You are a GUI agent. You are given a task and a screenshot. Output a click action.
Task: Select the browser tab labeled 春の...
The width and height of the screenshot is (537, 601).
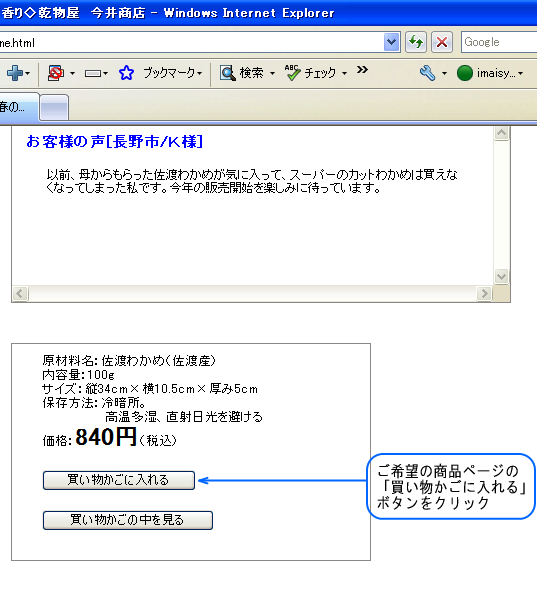17,107
